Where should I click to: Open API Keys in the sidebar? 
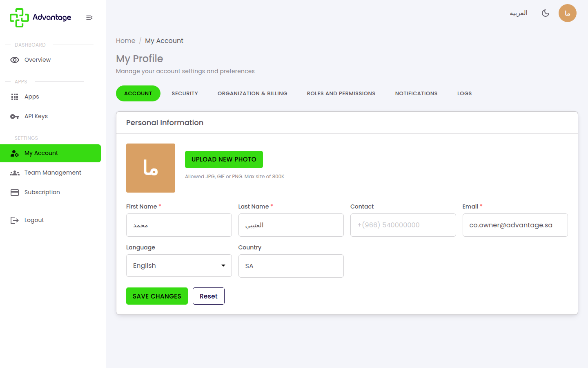tap(51, 117)
